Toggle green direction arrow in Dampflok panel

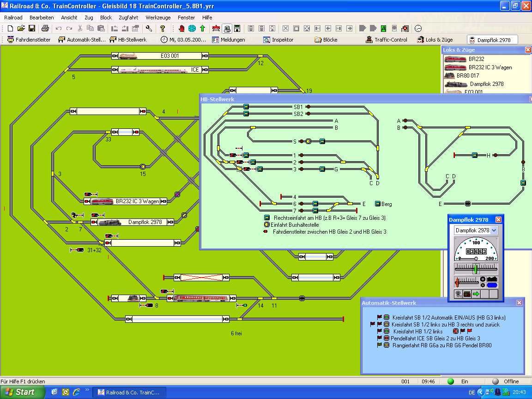pyautogui.click(x=476, y=294)
